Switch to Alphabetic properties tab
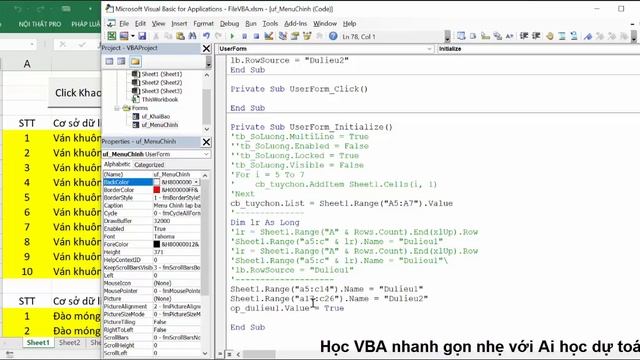 [117, 164]
